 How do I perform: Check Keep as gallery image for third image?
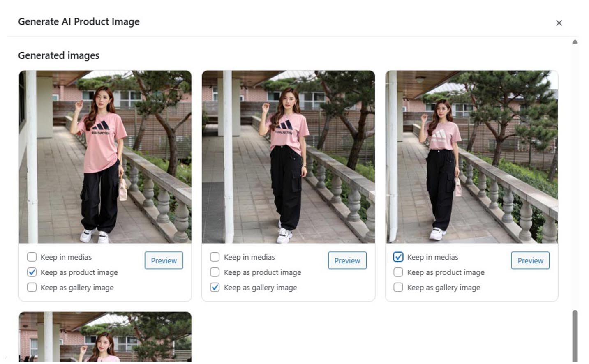click(398, 288)
